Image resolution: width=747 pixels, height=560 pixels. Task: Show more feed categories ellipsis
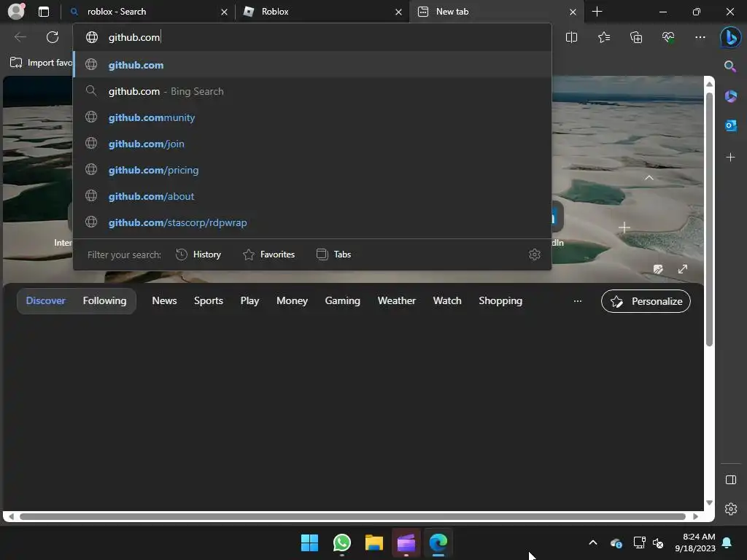click(x=578, y=301)
